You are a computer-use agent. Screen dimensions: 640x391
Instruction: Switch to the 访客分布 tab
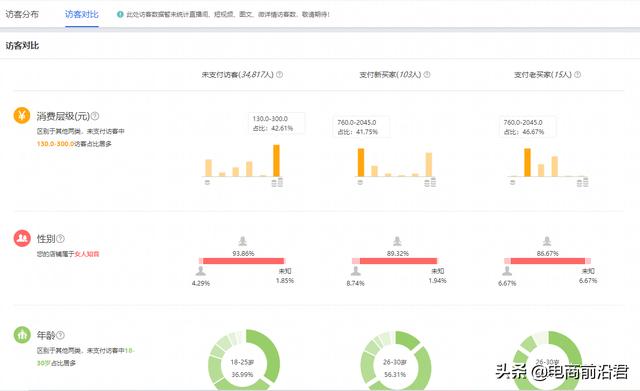[22, 14]
